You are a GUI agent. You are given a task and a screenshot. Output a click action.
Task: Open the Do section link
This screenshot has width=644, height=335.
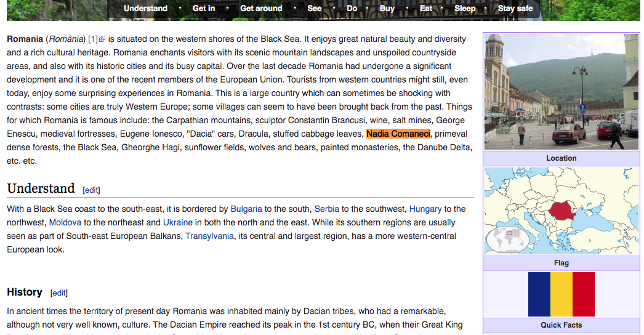[x=352, y=9]
